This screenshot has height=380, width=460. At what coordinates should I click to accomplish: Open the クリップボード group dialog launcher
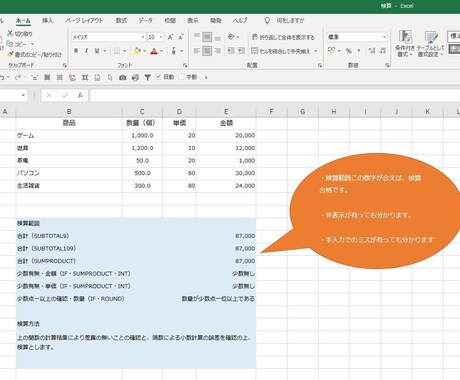coord(65,65)
